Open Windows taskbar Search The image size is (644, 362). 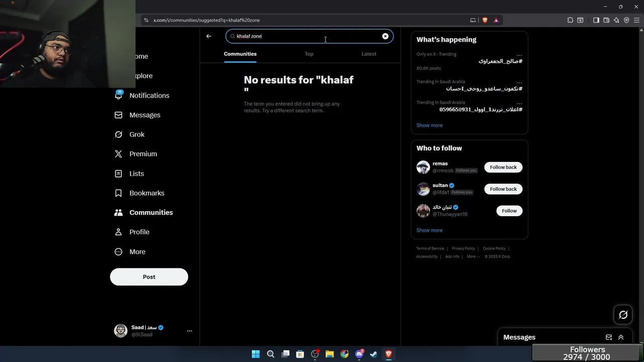coord(271,354)
